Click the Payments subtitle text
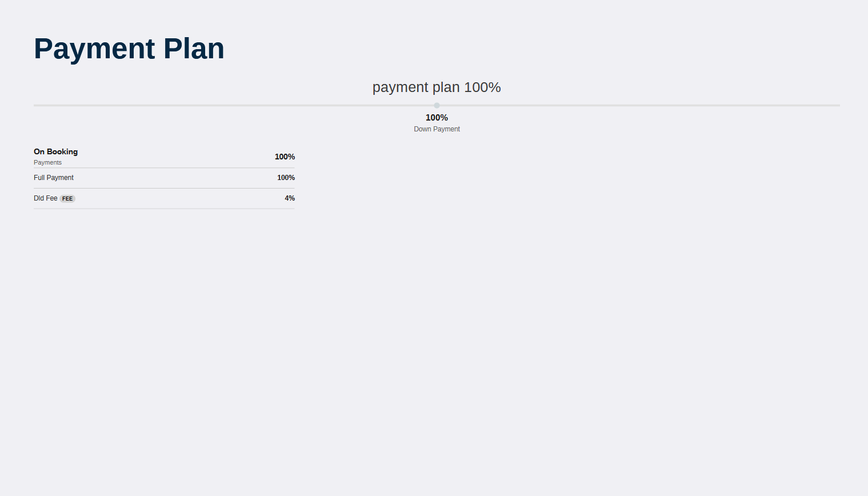Screen dimensions: 868x496 pyautogui.click(x=47, y=162)
